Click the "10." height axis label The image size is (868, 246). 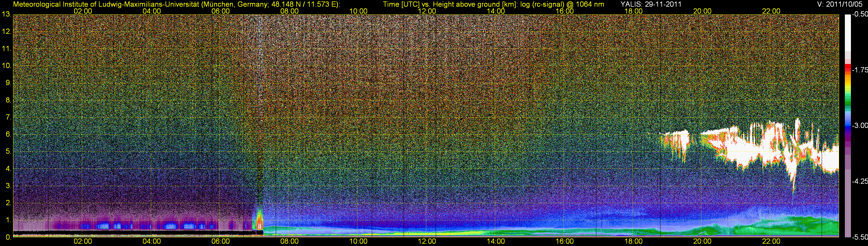7,66
